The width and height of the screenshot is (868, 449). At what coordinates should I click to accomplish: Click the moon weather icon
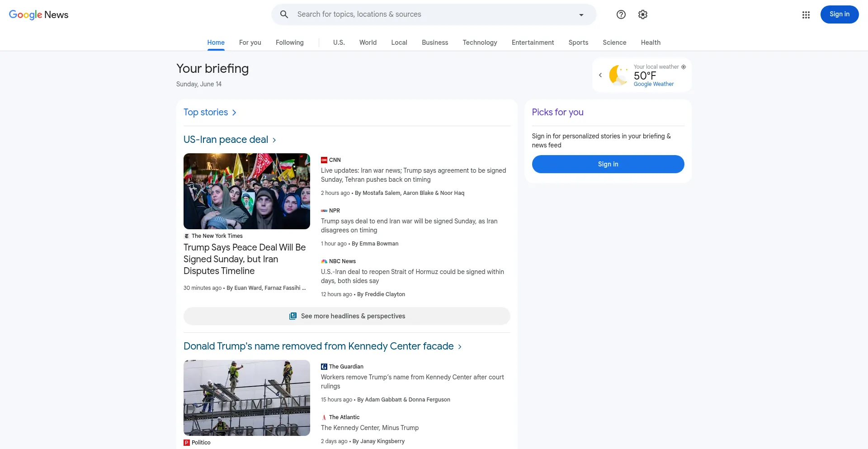[618, 75]
